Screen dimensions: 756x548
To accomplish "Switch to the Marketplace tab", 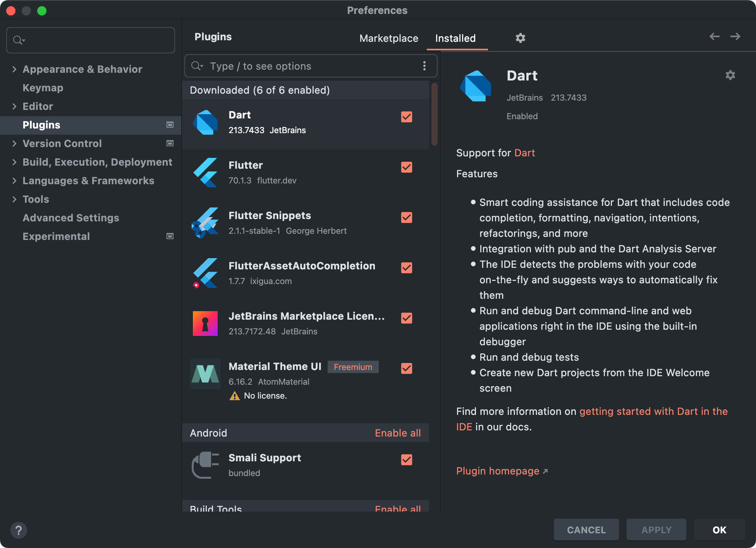I will point(388,38).
